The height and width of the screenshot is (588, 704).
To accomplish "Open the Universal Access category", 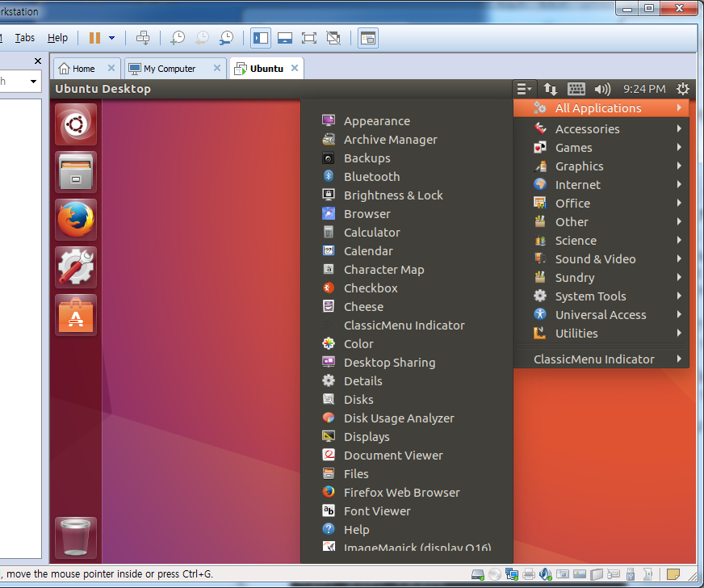I will (x=601, y=314).
